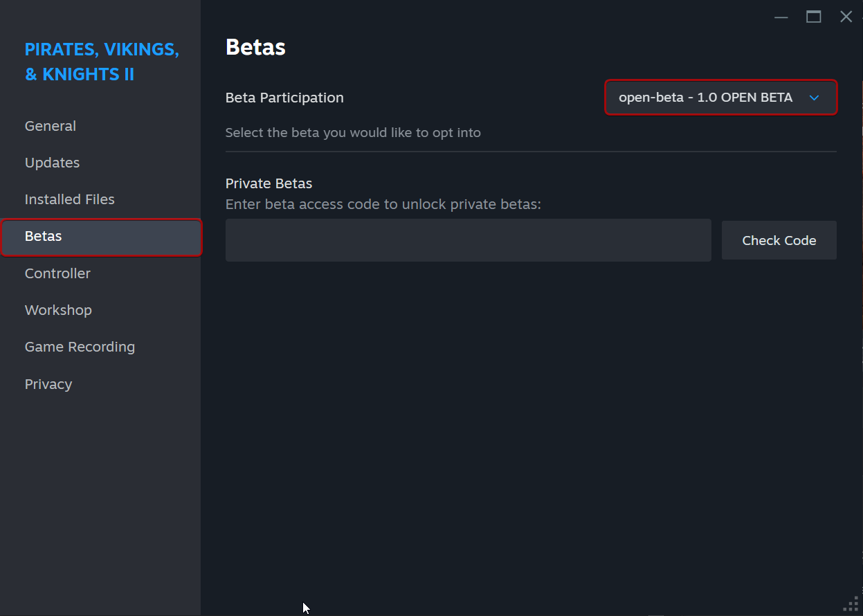The height and width of the screenshot is (616, 863).
Task: Click the Private Betas section label
Action: (269, 183)
